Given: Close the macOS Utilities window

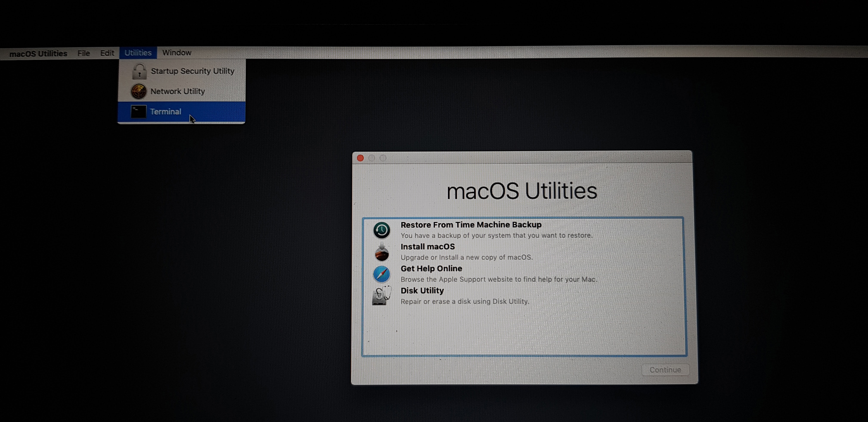Looking at the screenshot, I should 360,158.
